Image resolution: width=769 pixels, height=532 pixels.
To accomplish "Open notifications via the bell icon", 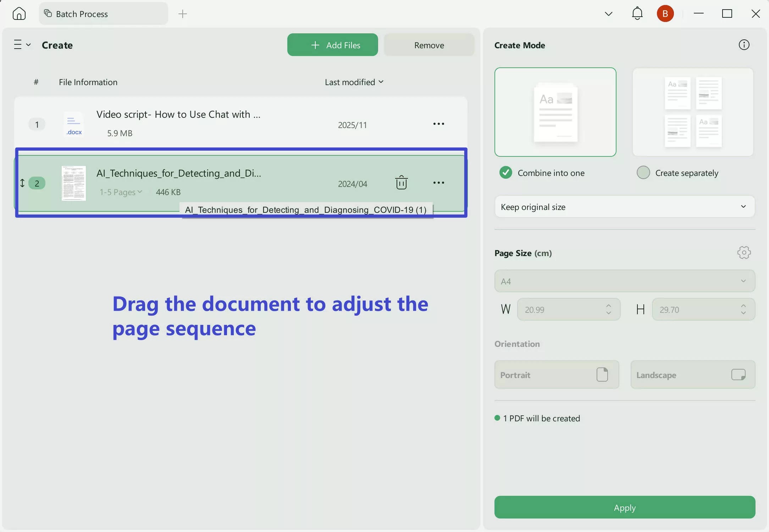I will coord(637,13).
